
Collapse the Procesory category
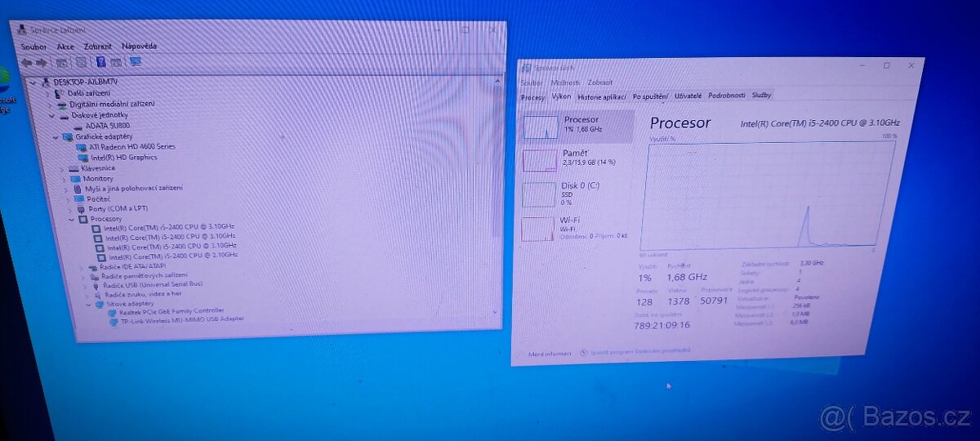coord(71,219)
